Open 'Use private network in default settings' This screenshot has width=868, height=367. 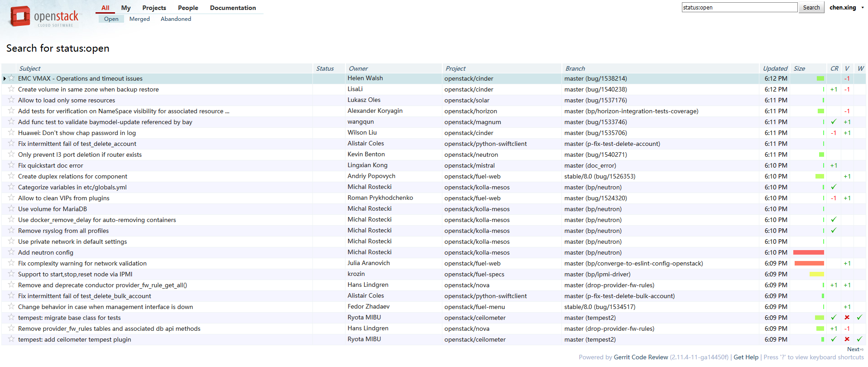pos(72,241)
